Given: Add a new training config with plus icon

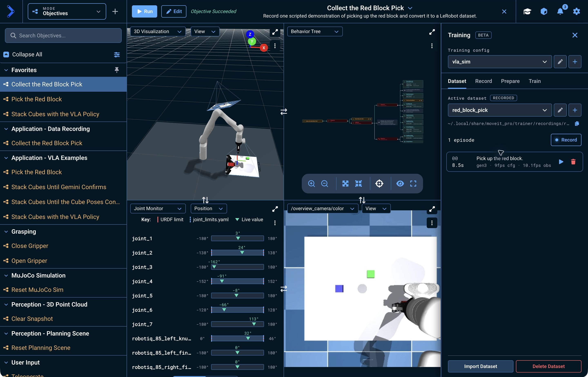Looking at the screenshot, I should coord(575,62).
